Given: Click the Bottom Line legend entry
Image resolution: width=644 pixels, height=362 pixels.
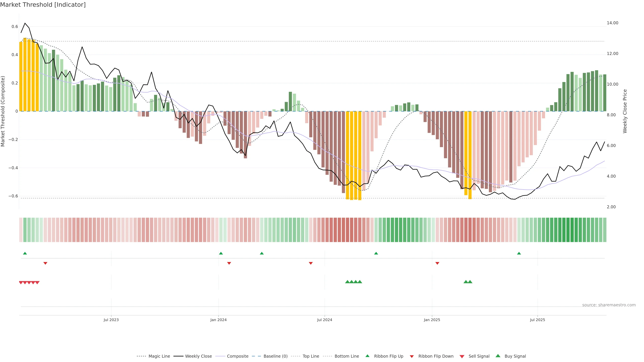Looking at the screenshot, I should [x=346, y=356].
